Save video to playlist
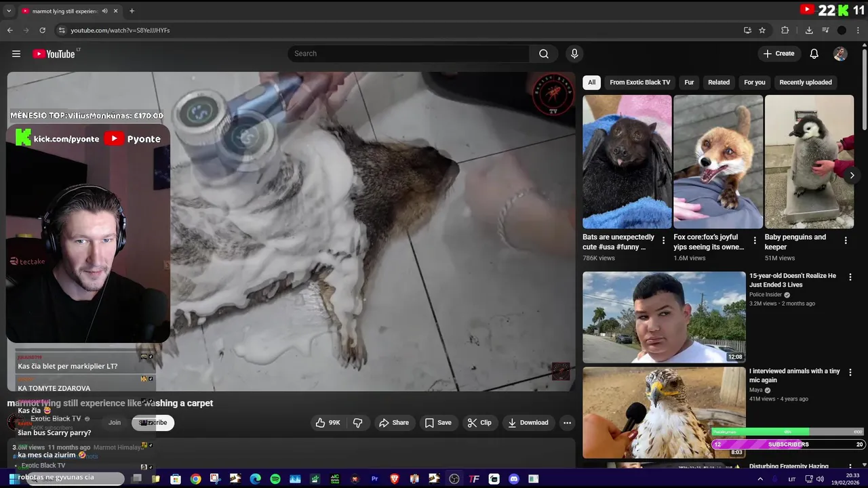This screenshot has width=868, height=488. pyautogui.click(x=438, y=423)
